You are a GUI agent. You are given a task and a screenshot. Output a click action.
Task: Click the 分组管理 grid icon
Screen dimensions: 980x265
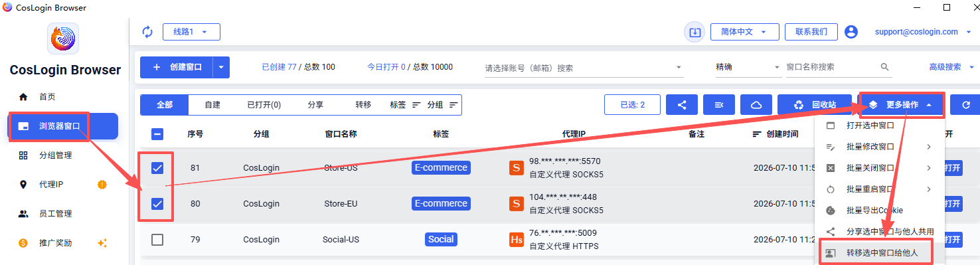click(x=23, y=155)
